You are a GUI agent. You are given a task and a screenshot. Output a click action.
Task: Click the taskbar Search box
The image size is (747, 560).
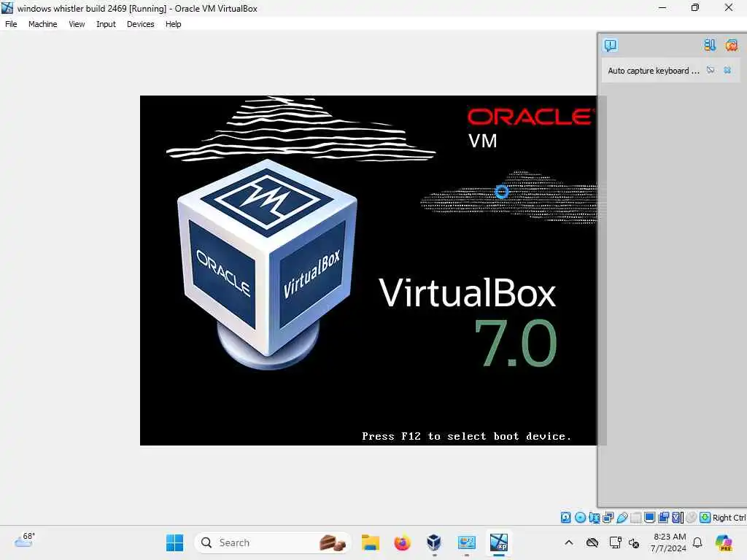click(273, 542)
